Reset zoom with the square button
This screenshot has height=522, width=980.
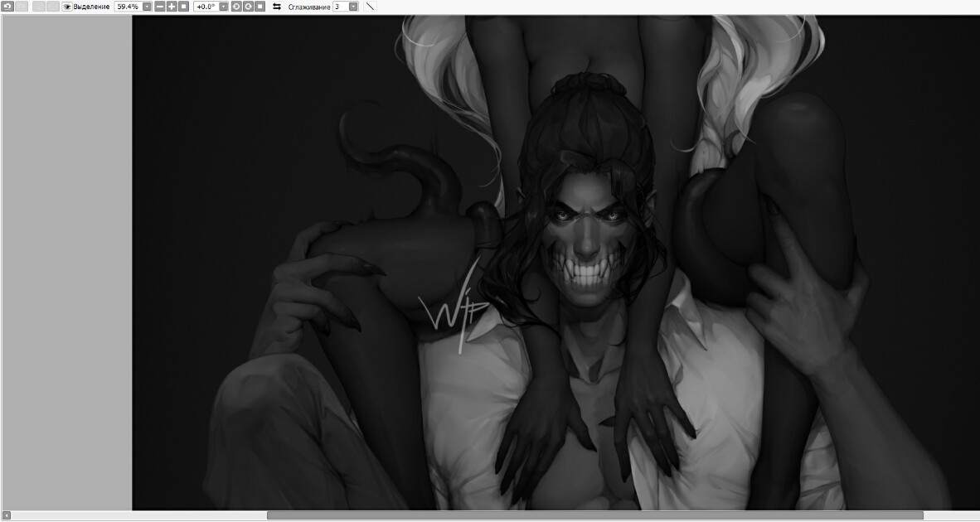tap(184, 7)
